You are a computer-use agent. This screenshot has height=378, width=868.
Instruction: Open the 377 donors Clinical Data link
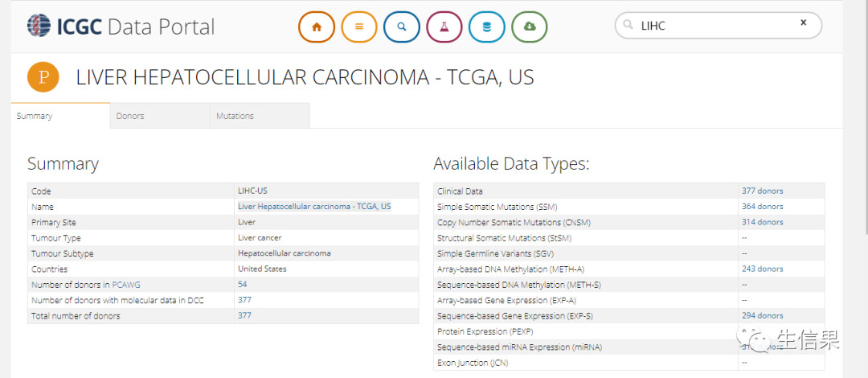tap(762, 191)
